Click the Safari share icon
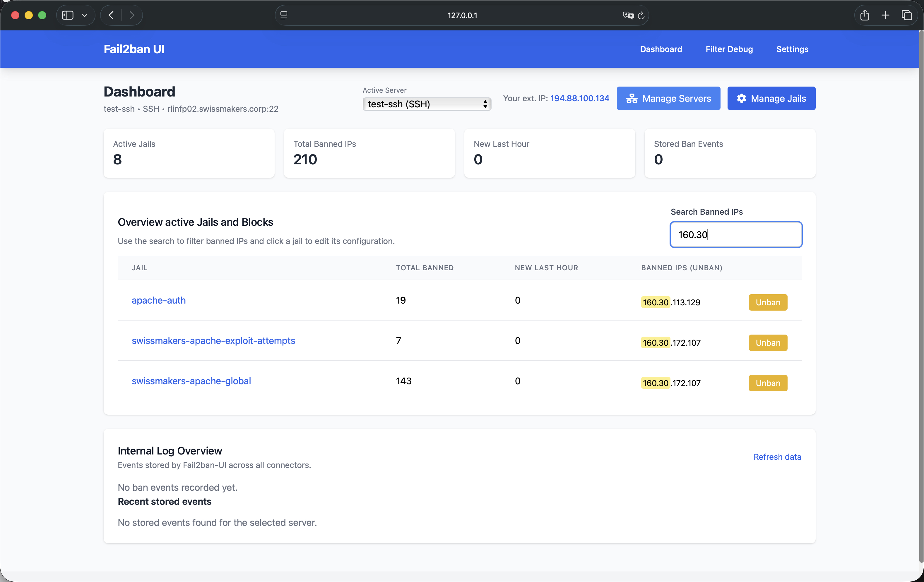 point(864,15)
